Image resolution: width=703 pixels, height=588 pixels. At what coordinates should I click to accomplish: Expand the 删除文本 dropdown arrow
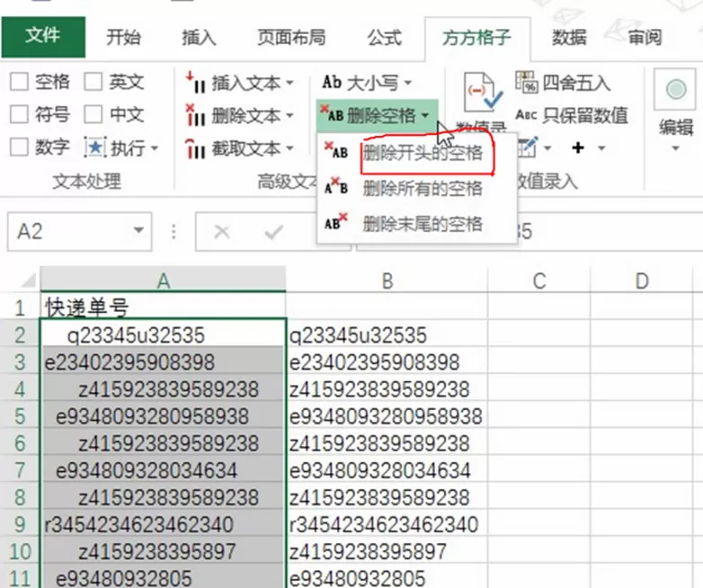tap(289, 116)
